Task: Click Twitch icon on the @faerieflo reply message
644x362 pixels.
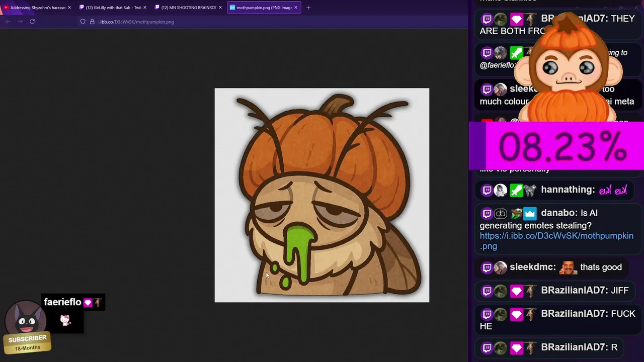Action: (487, 53)
